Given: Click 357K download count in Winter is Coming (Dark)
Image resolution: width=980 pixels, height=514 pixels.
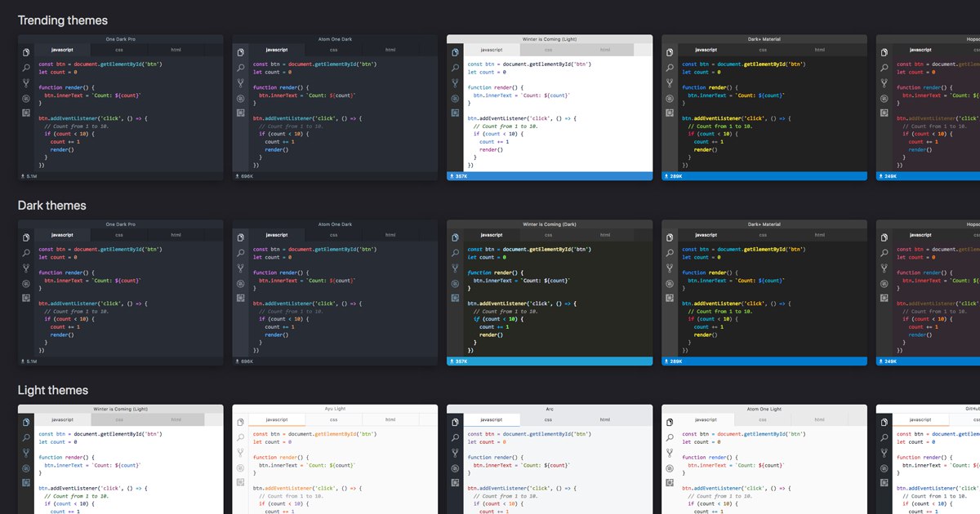Looking at the screenshot, I should coord(461,361).
